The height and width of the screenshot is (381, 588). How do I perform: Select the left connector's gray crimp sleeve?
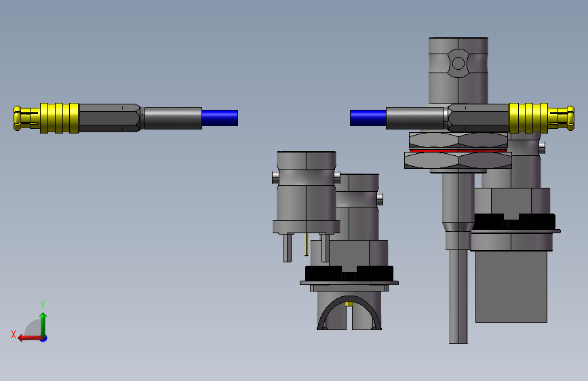pyautogui.click(x=173, y=118)
